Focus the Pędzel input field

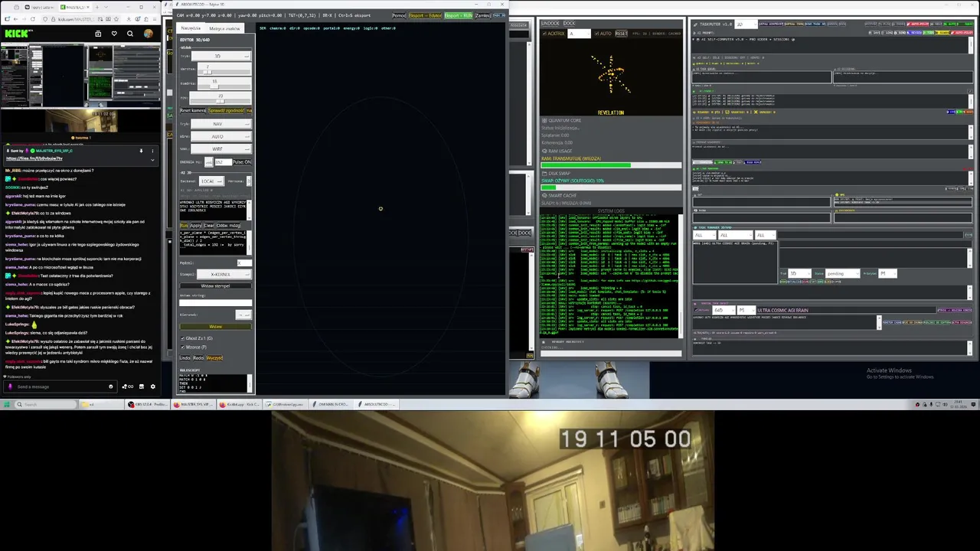[244, 262]
